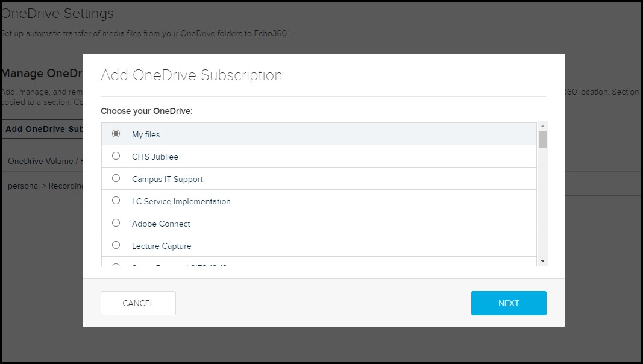Click the "Campus IT Support" label text
Image resolution: width=643 pixels, height=364 pixels.
click(168, 179)
